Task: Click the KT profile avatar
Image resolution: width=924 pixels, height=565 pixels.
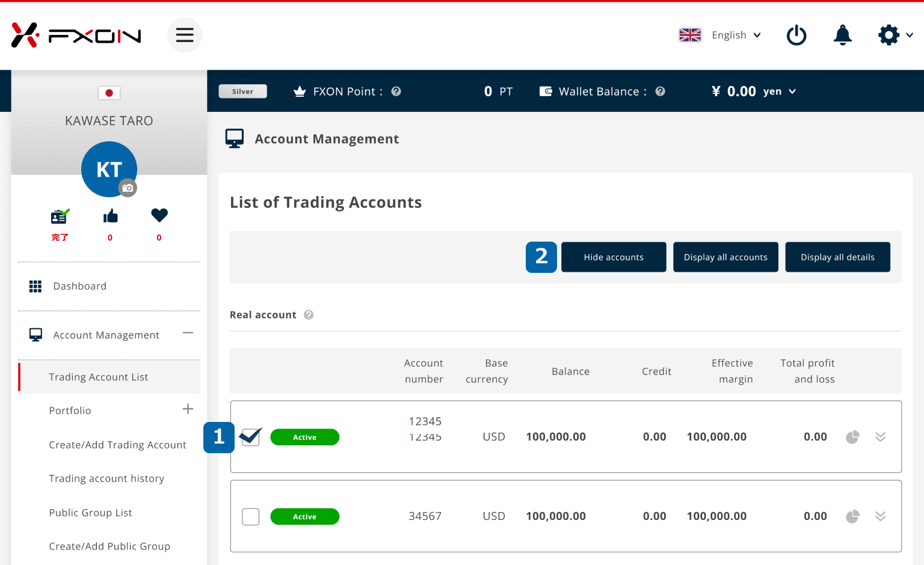Action: point(109,169)
